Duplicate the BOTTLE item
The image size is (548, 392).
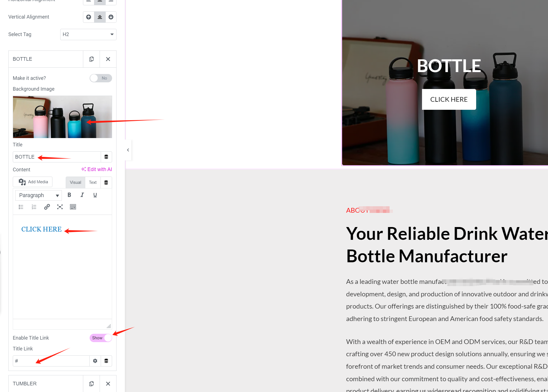91,59
